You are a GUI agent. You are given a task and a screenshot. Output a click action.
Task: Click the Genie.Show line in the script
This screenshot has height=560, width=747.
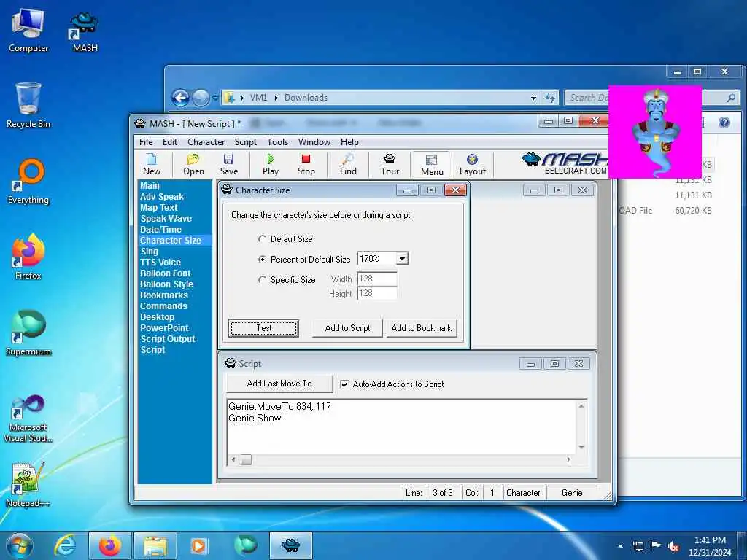255,418
